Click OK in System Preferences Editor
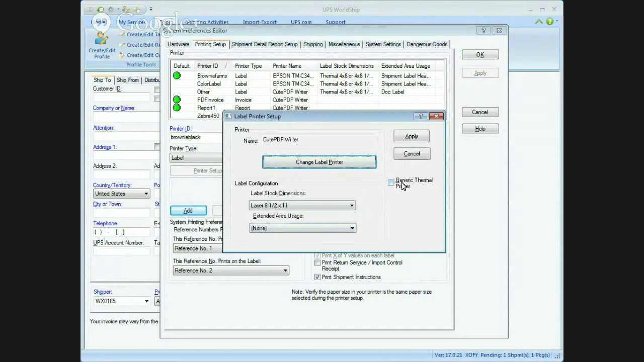This screenshot has height=362, width=644. [x=480, y=55]
